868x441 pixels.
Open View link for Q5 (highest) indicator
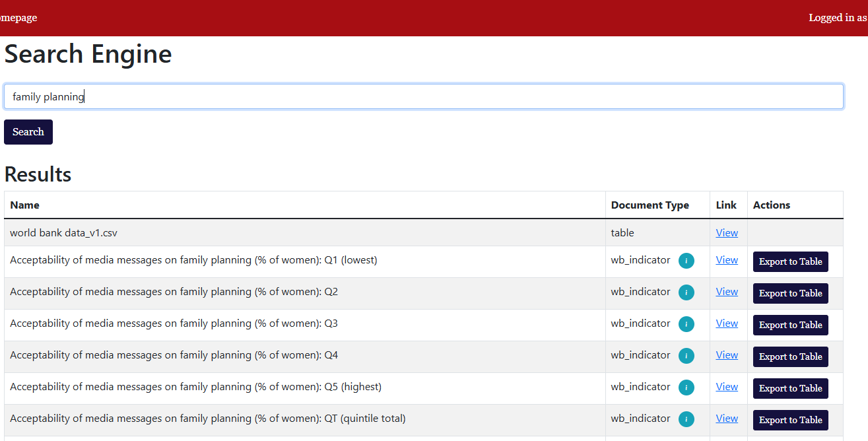pyautogui.click(x=727, y=387)
